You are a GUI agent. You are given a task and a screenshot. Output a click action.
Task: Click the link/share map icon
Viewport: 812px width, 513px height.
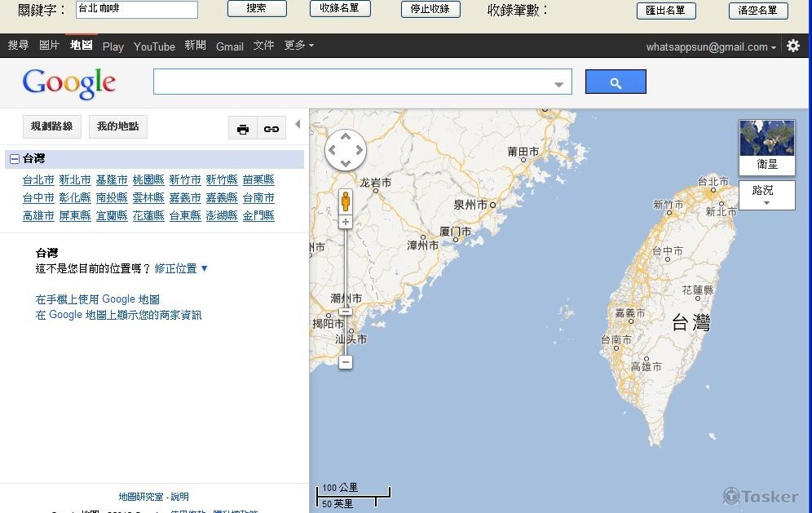[271, 128]
